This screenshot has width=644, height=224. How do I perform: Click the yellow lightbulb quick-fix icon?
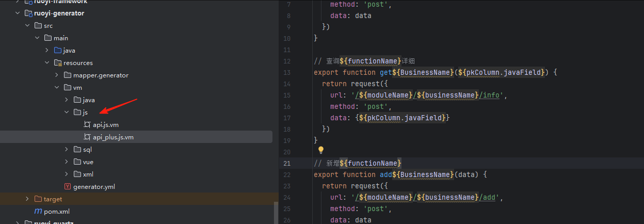click(320, 150)
